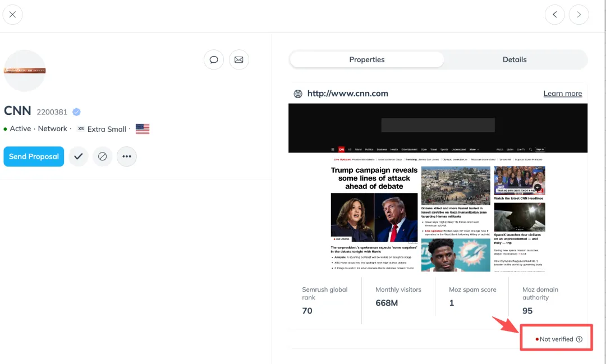Click the Extra Small size label
The image size is (606, 364).
pos(107,129)
